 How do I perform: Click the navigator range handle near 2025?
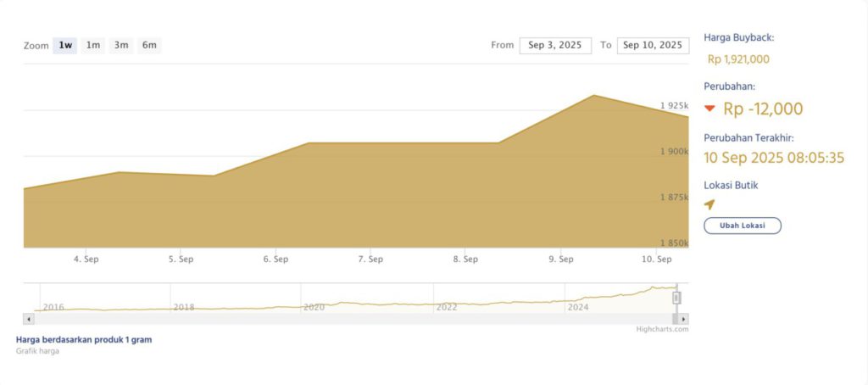click(x=676, y=297)
